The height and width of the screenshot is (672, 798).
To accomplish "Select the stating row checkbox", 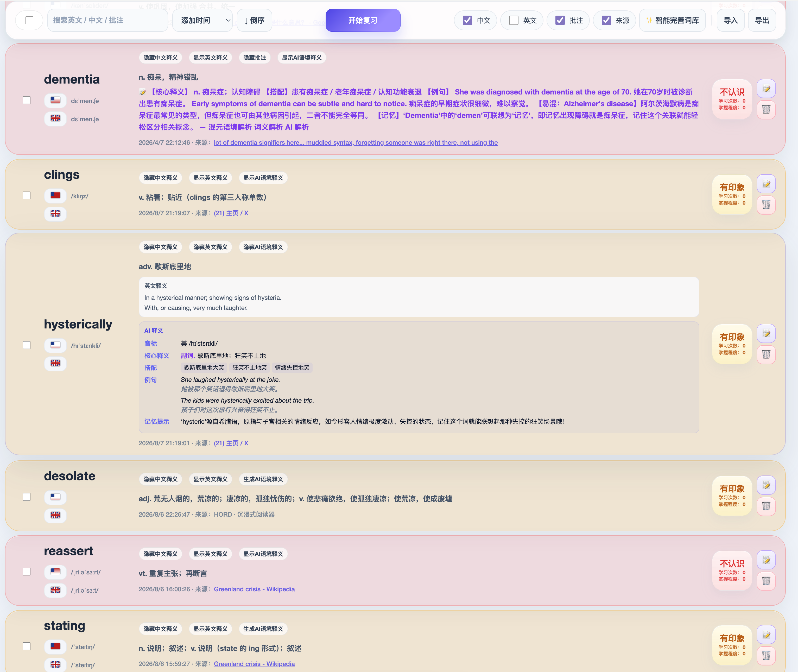I will (27, 646).
